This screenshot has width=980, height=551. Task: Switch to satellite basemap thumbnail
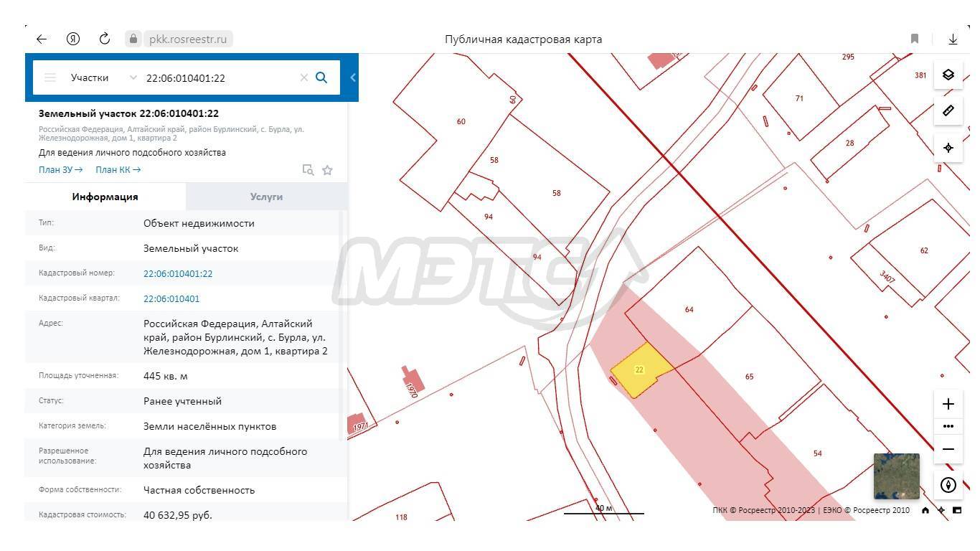896,476
